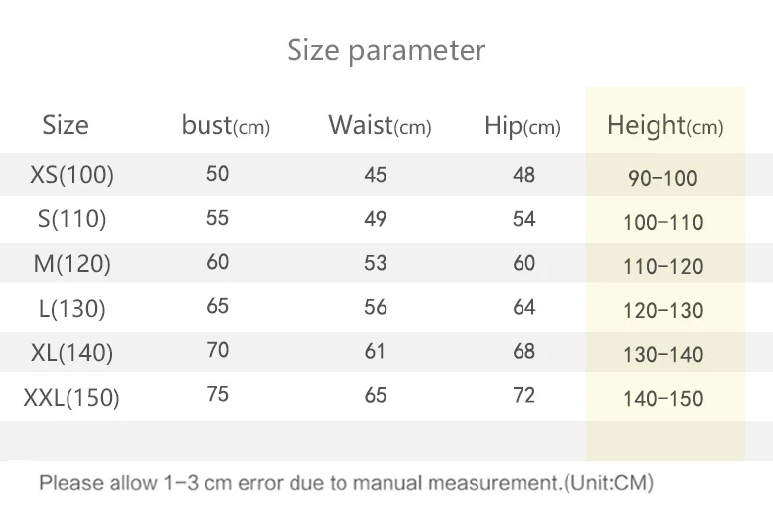Screen dimensions: 773x532
Task: Select the XS(100) size row label
Action: 72,174
